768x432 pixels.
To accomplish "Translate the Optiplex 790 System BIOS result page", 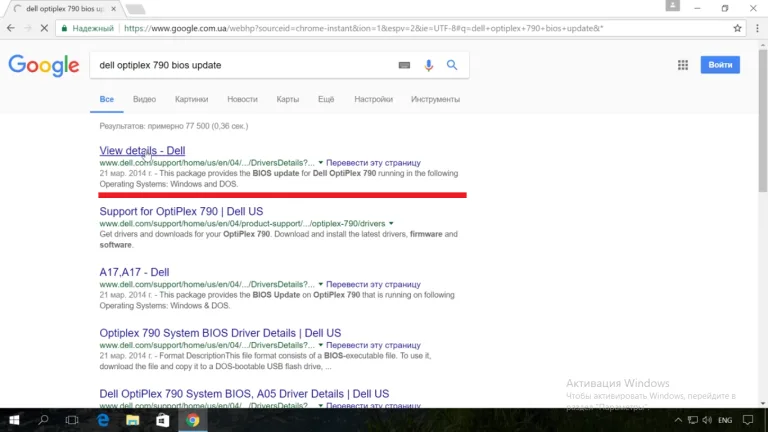I will click(x=373, y=345).
